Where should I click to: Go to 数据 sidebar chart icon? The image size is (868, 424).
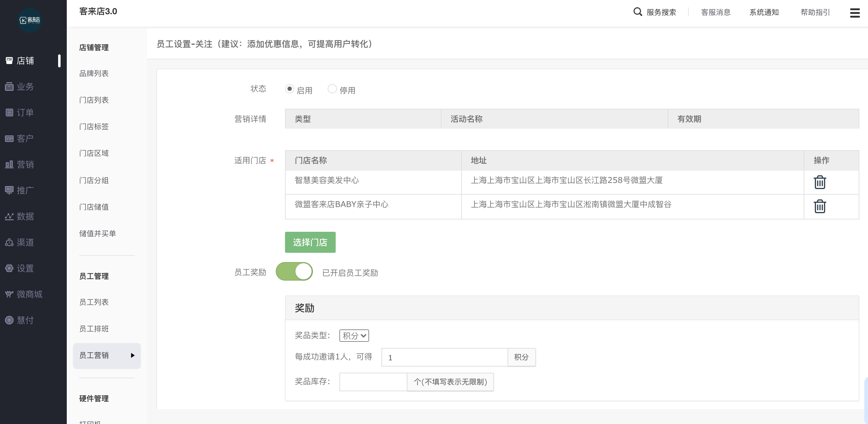(x=9, y=216)
